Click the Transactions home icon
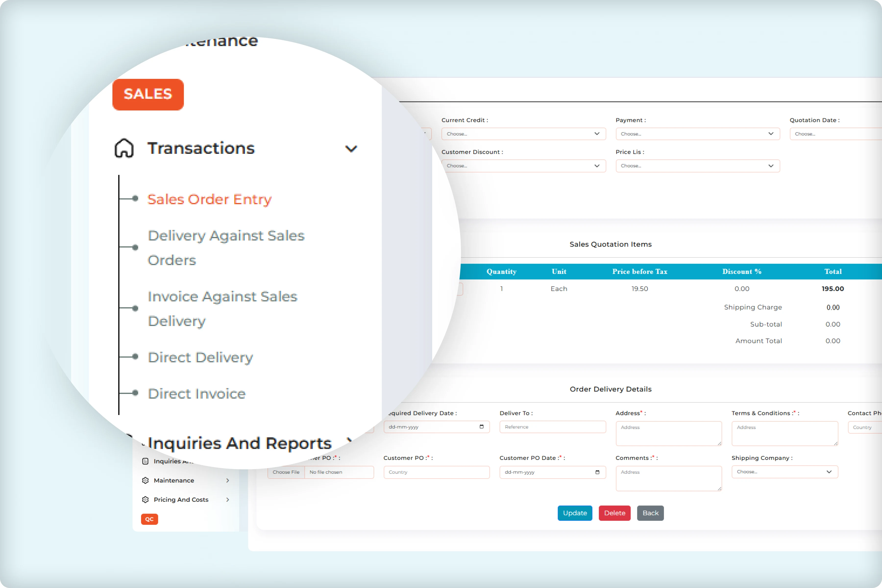Image resolution: width=882 pixels, height=588 pixels. [x=124, y=148]
